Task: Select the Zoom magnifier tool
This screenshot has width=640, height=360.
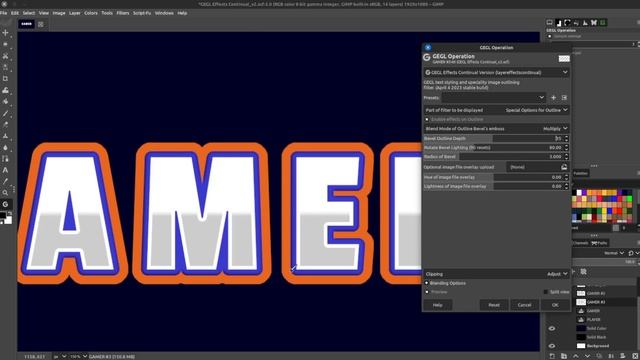Action: [5, 192]
